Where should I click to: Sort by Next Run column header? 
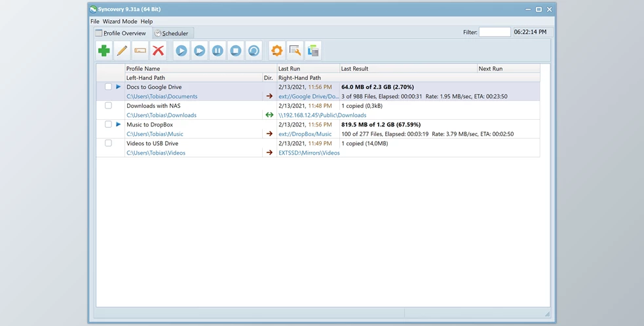click(x=509, y=69)
